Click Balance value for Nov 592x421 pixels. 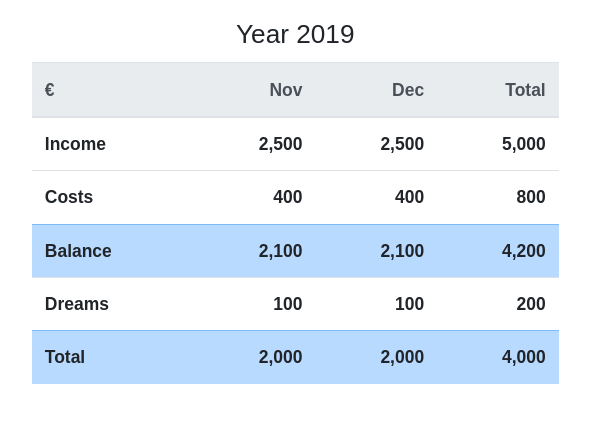280,251
